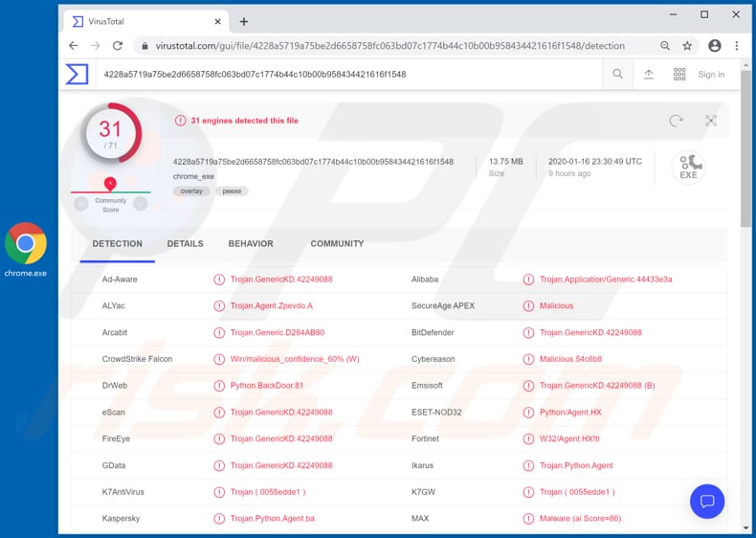Click the hash search input field

(x=349, y=75)
